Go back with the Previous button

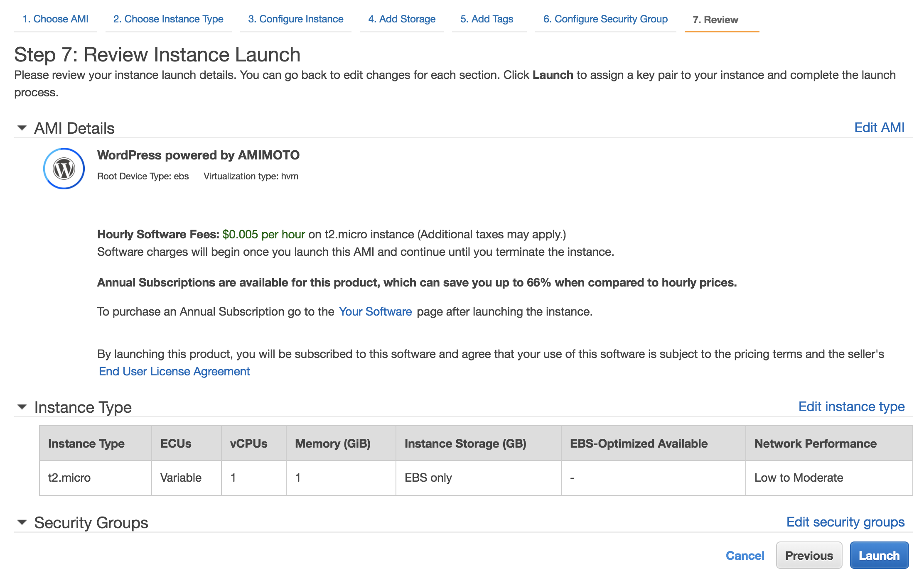809,555
